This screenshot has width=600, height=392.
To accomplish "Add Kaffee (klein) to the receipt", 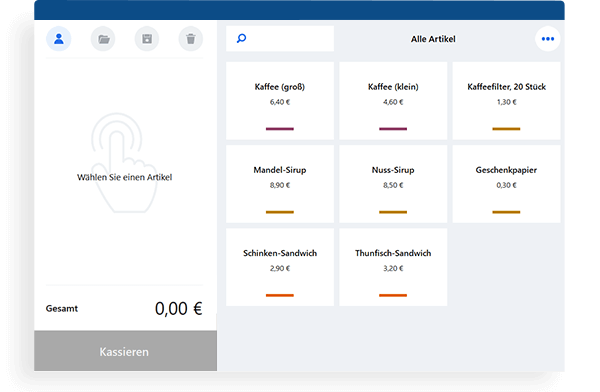I will coord(393,101).
